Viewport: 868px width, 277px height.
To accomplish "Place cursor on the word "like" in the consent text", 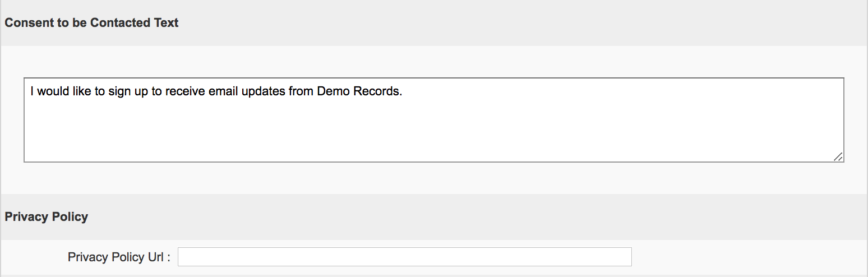I will tap(82, 91).
